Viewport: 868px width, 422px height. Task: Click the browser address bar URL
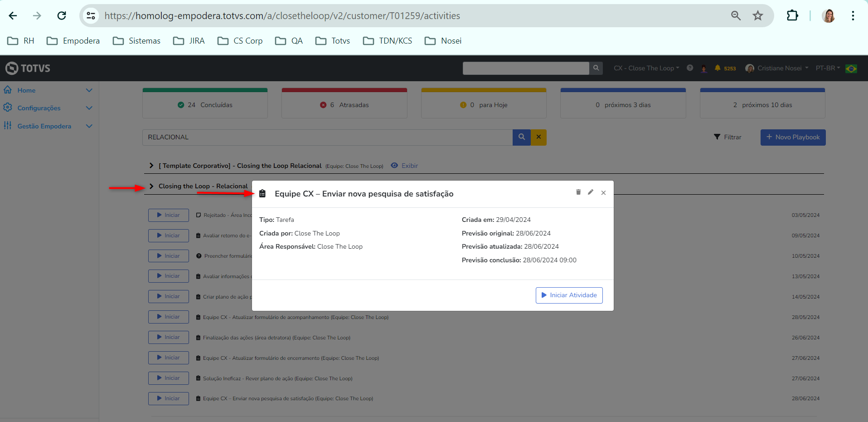pyautogui.click(x=282, y=16)
